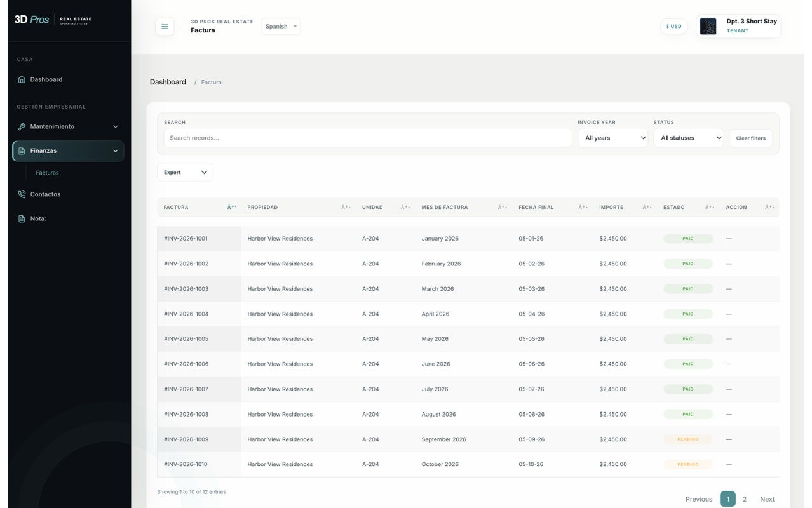Click the Mantenimiento wrench icon
The height and width of the screenshot is (508, 812).
pyautogui.click(x=22, y=126)
